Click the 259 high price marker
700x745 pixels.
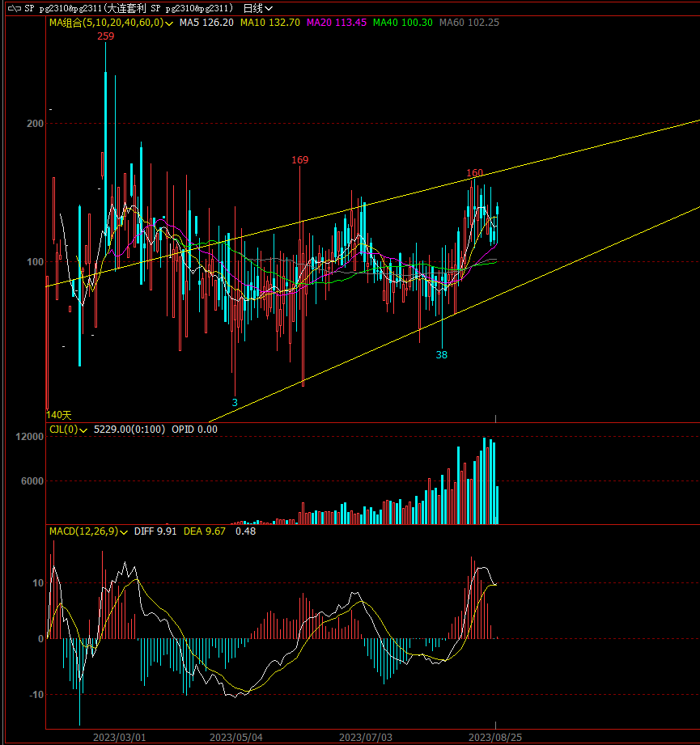[x=105, y=36]
